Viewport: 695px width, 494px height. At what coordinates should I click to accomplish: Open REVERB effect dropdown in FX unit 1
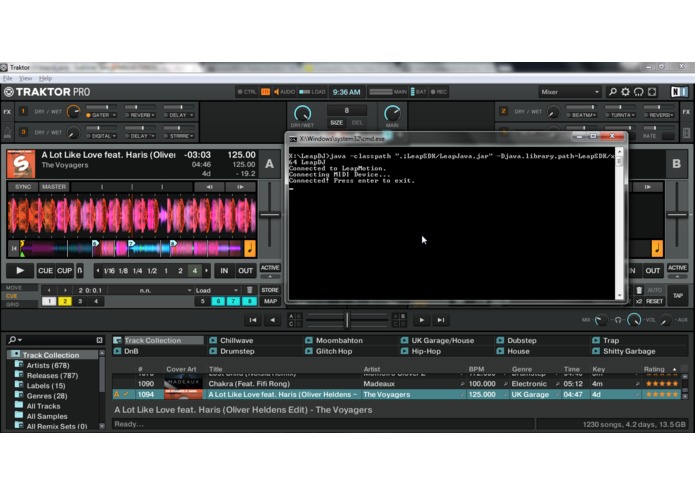140,115
